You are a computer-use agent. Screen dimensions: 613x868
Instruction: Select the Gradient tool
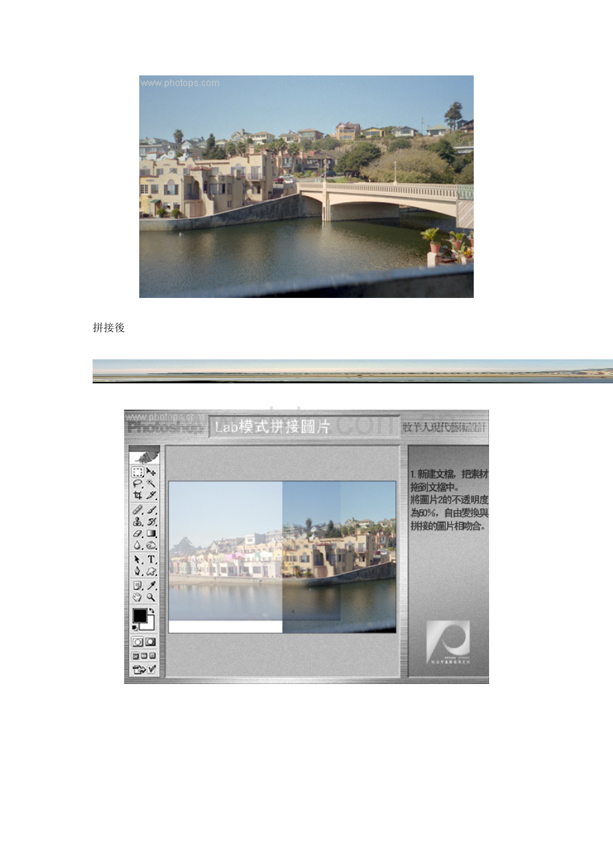(151, 533)
